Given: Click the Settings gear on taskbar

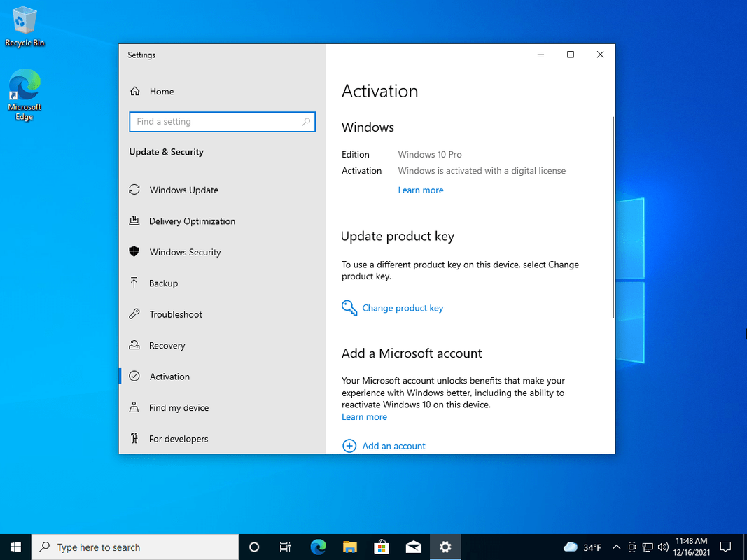Looking at the screenshot, I should [x=445, y=547].
